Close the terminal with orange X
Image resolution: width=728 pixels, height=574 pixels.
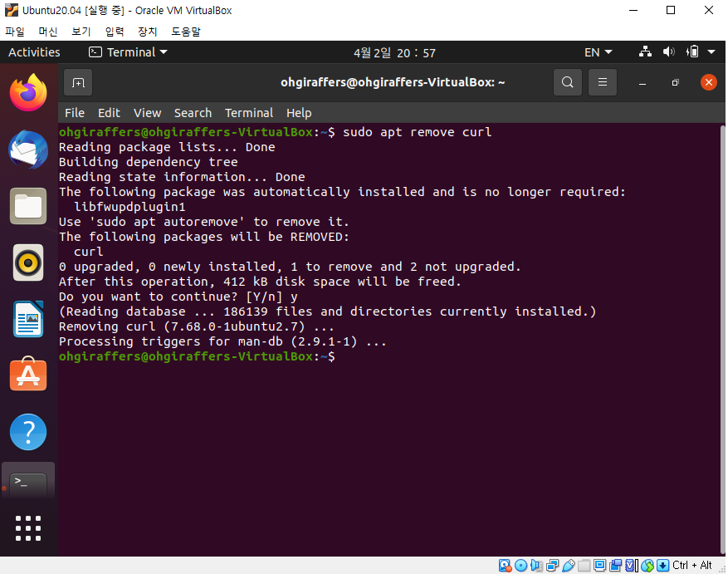[709, 82]
